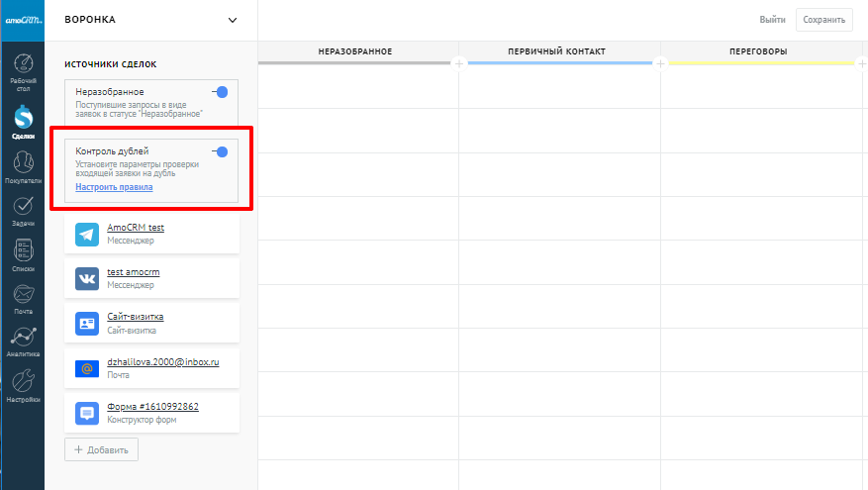Click the VK icon for test amocrm

(86, 278)
